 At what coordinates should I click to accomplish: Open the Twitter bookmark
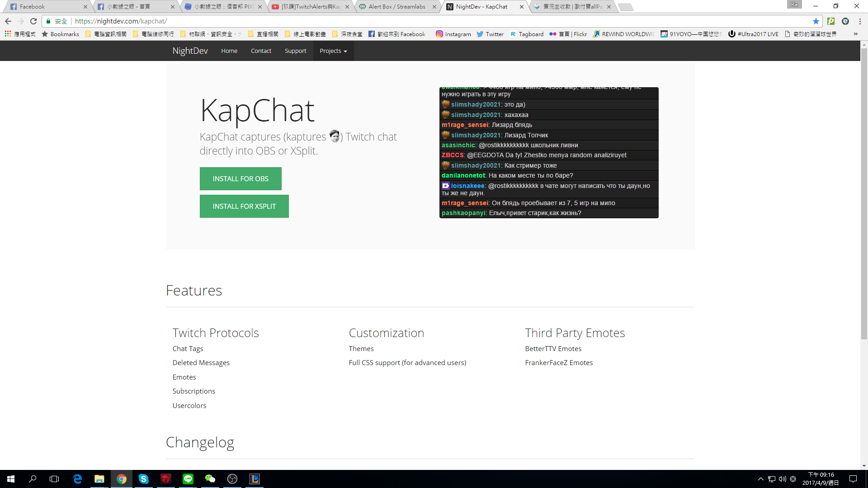coord(490,34)
